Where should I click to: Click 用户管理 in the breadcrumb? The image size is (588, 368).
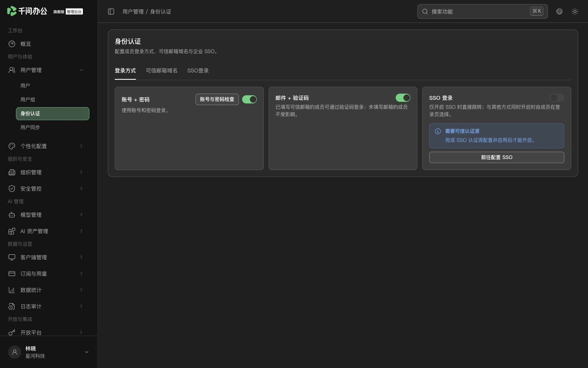pos(133,11)
